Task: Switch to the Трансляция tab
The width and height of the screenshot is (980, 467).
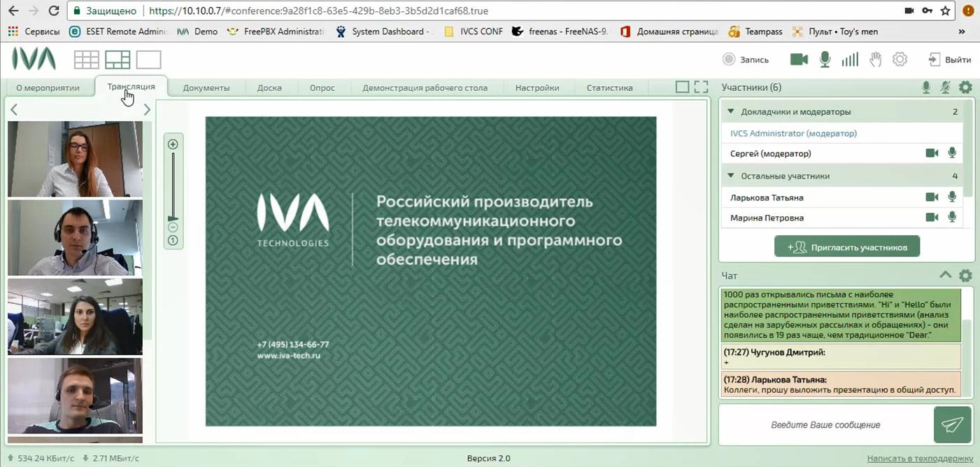Action: click(132, 86)
